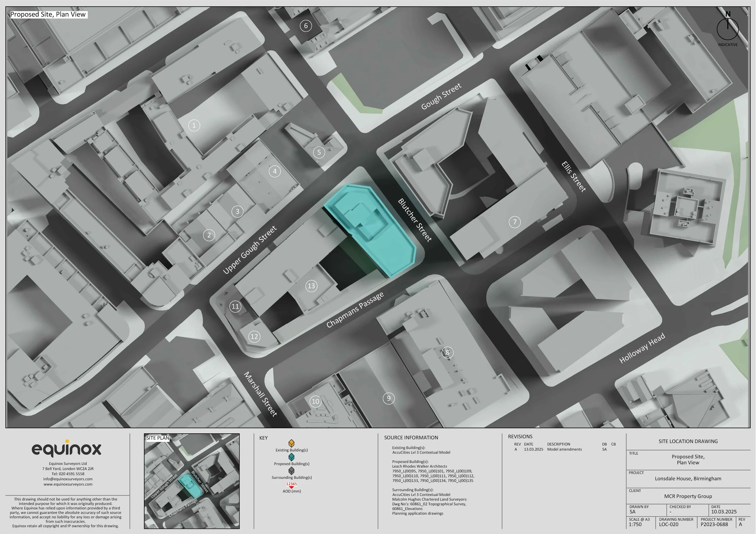Select the circled number 1 marker

pos(194,125)
